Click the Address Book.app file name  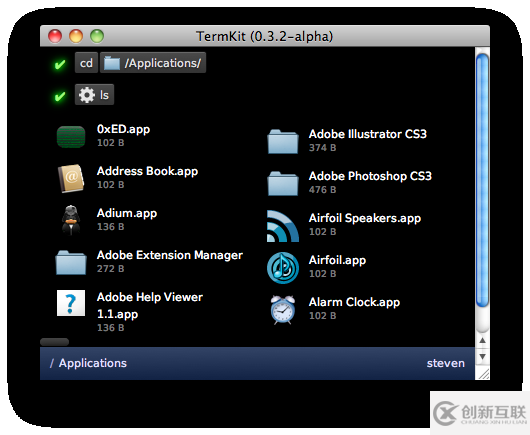click(147, 171)
